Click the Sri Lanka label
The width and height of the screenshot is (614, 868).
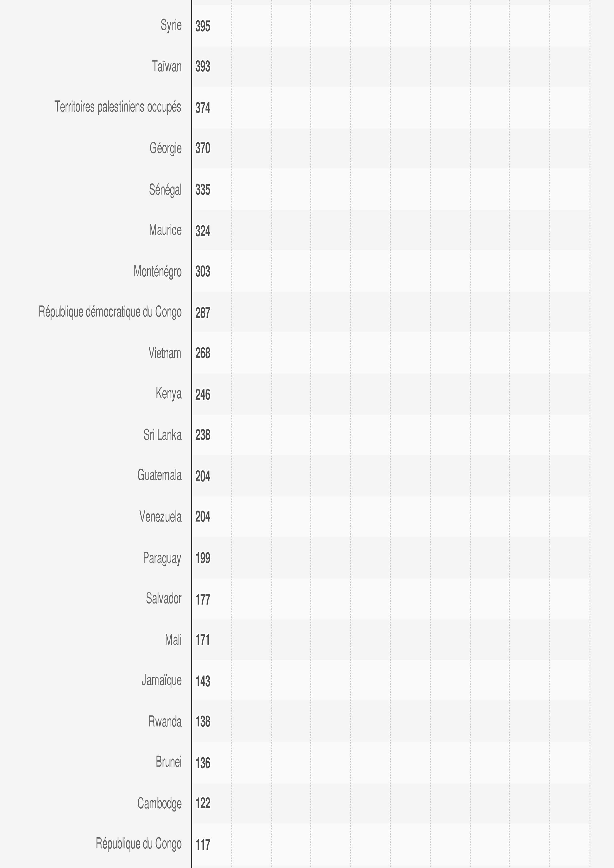pos(162,435)
